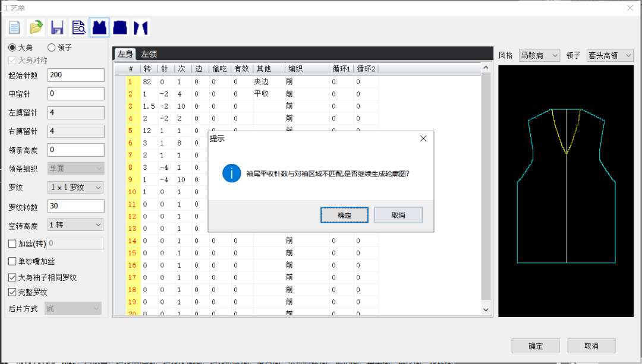Open the preview document icon
This screenshot has height=364, width=642.
78,27
